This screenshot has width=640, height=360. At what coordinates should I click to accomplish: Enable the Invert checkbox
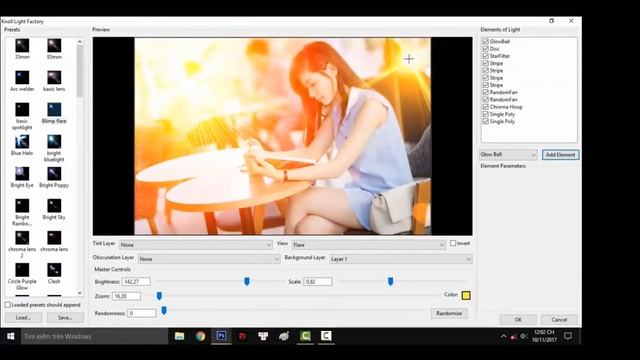[453, 243]
